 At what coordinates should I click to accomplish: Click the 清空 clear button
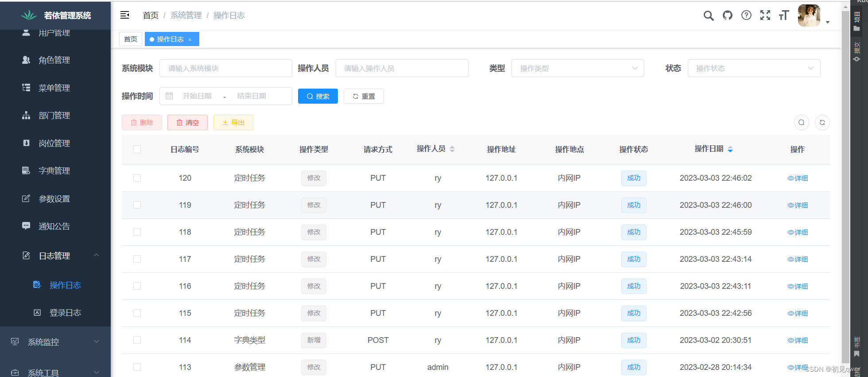click(x=187, y=123)
